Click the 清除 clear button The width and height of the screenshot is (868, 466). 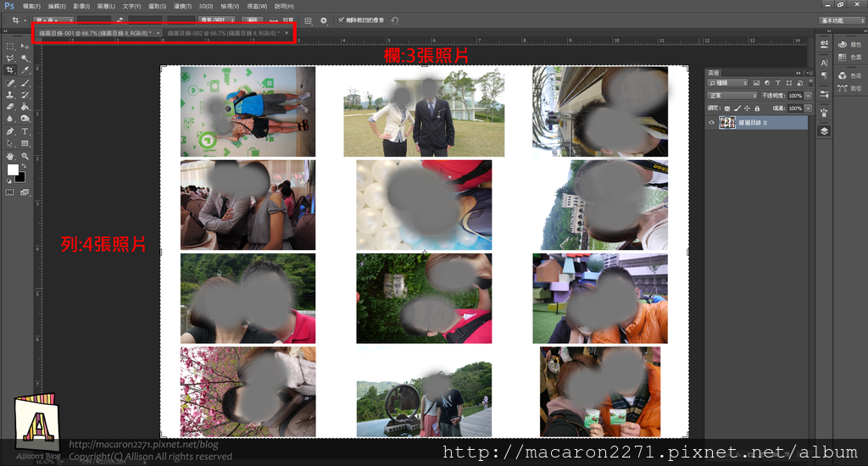[x=253, y=20]
